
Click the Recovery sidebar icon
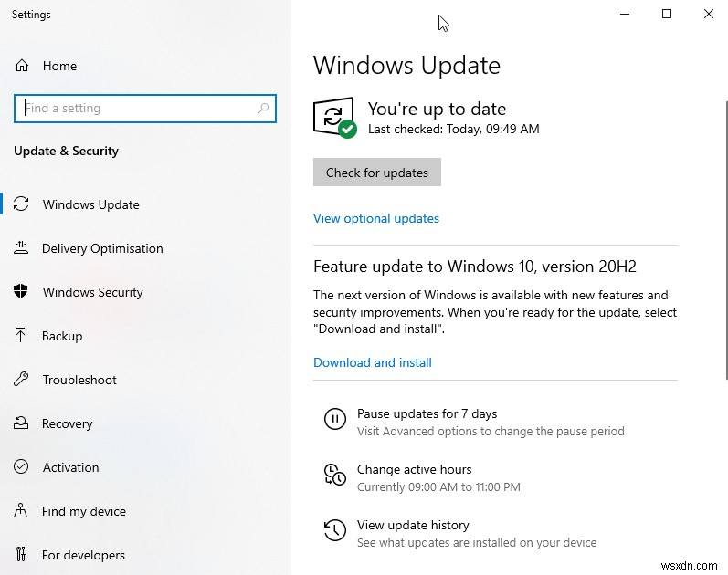coord(21,423)
